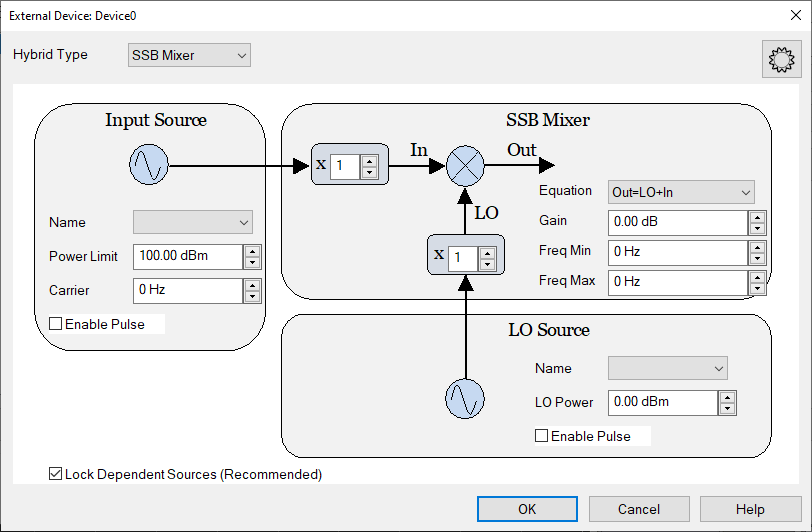Viewport: 812px width, 532px height.
Task: Decrease Freq Min with the down arrow
Action: [757, 258]
